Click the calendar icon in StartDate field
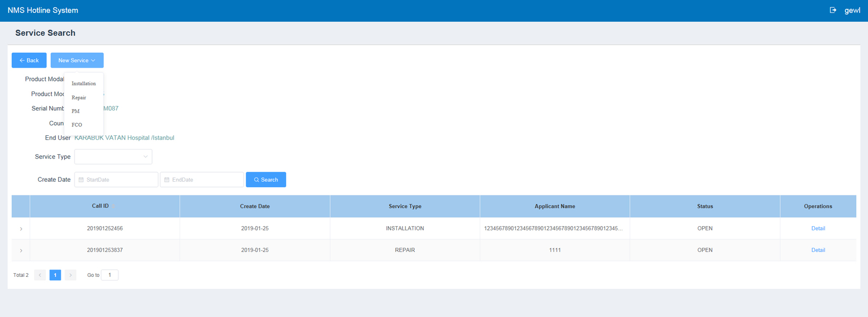The image size is (868, 317). (x=81, y=180)
